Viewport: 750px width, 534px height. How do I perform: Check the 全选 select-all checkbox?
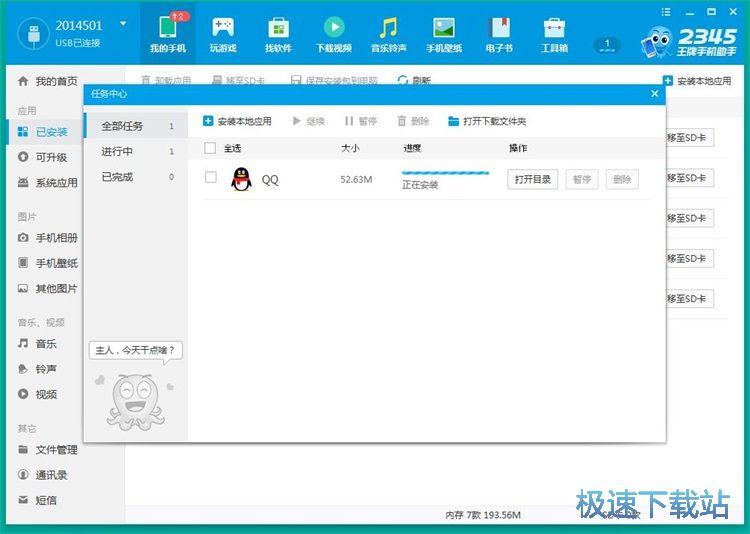pos(210,148)
